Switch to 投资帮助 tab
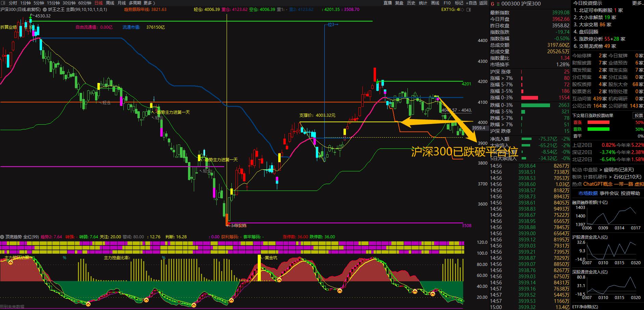 (631, 193)
